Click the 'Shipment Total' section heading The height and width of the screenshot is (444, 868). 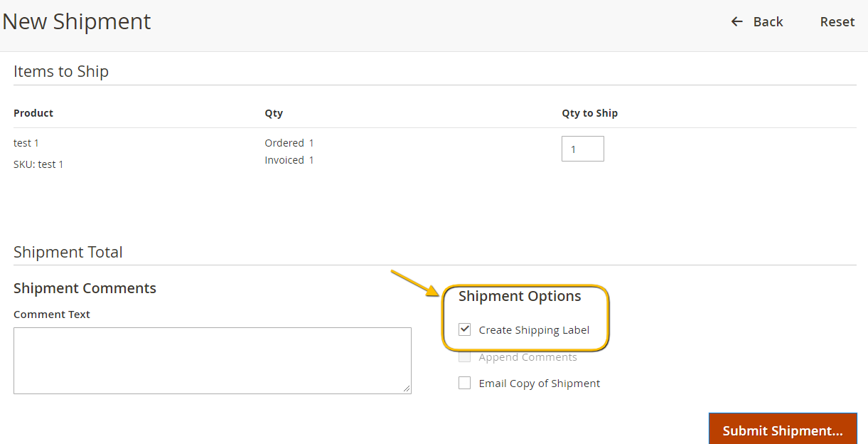click(68, 252)
